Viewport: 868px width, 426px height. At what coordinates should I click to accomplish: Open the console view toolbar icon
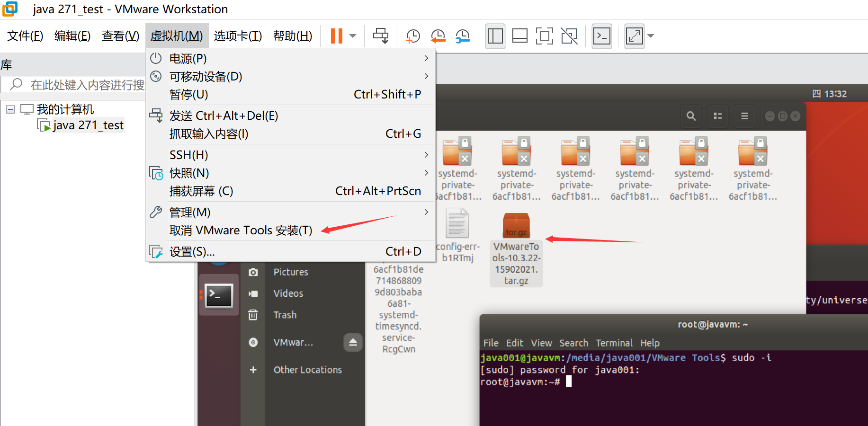pos(602,36)
